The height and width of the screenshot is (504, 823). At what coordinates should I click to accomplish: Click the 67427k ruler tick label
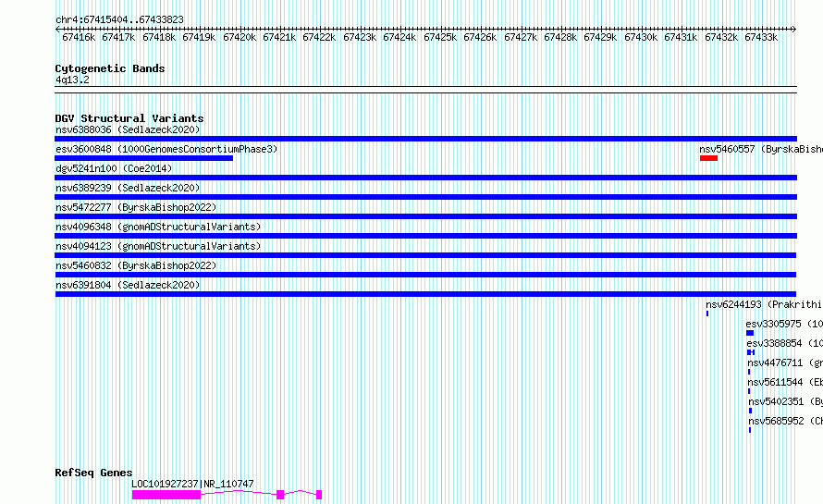[x=520, y=38]
